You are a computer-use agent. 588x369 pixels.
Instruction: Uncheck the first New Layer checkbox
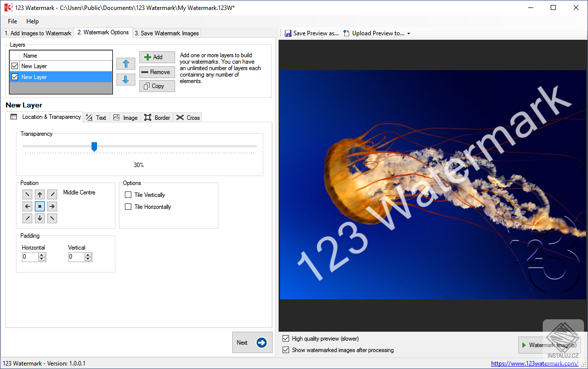click(14, 66)
